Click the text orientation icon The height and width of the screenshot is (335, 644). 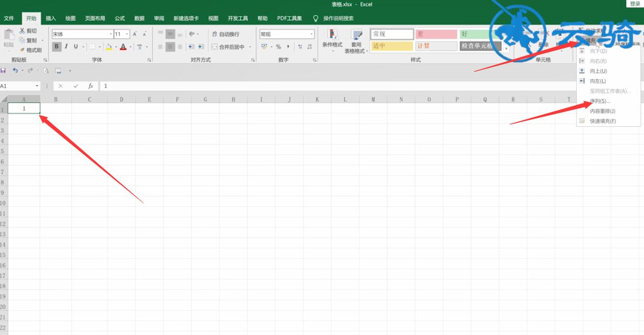(x=192, y=34)
